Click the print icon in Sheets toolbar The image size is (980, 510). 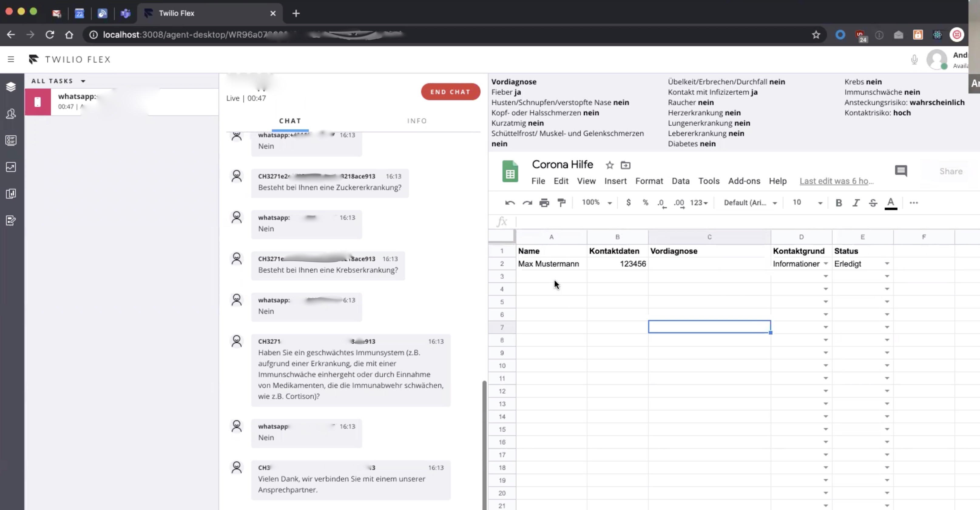544,203
